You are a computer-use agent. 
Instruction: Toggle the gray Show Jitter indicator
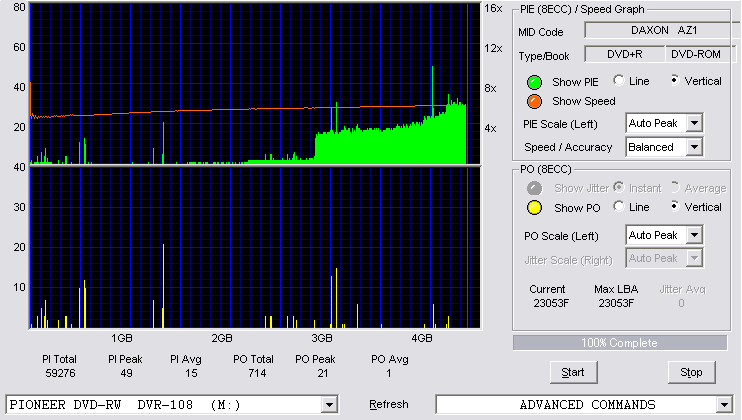(x=534, y=188)
